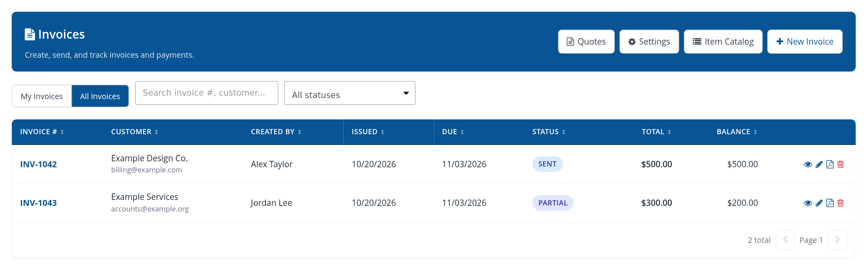Sort table by Total column
Viewport: 868px width, 270px height.
pyautogui.click(x=656, y=132)
